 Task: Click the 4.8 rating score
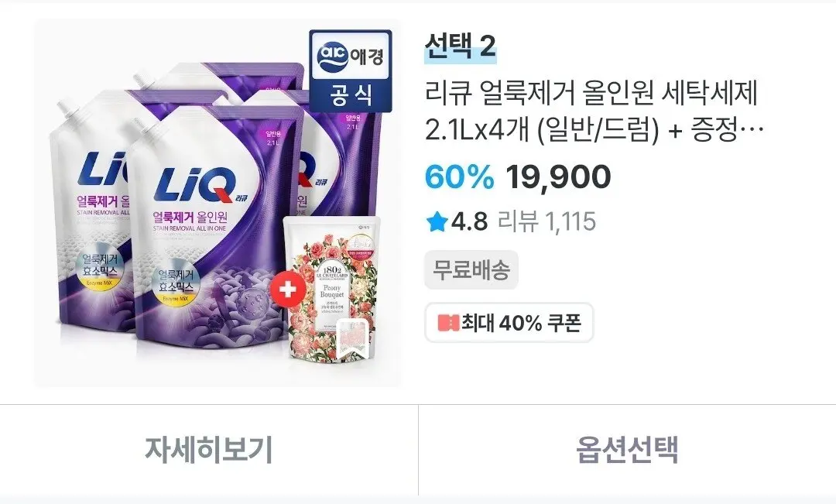[469, 221]
